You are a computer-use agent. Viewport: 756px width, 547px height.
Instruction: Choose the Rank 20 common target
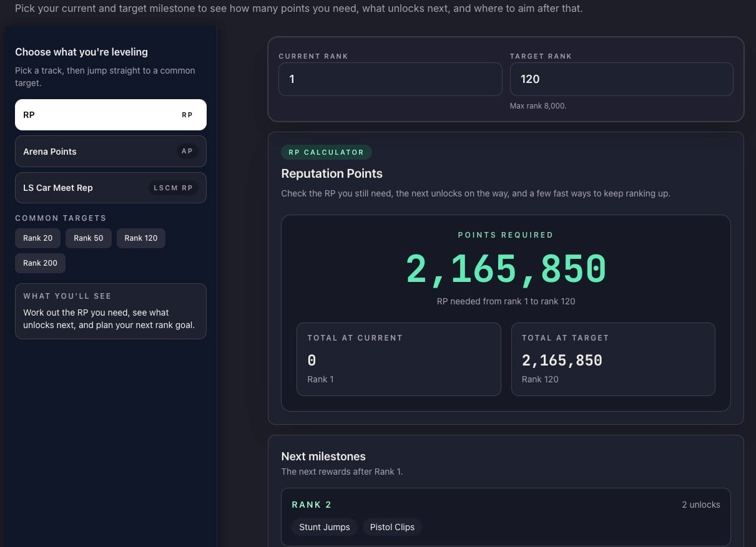(37, 238)
